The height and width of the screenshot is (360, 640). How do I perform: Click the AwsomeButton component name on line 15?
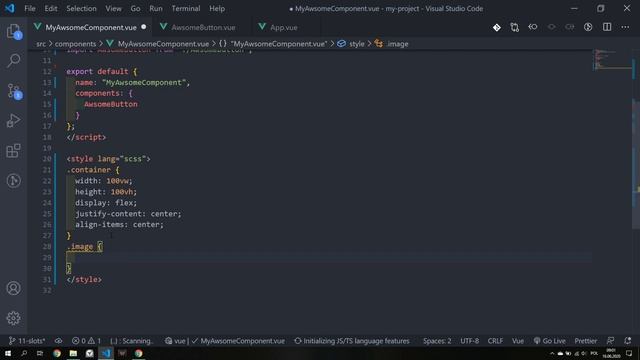coord(111,104)
